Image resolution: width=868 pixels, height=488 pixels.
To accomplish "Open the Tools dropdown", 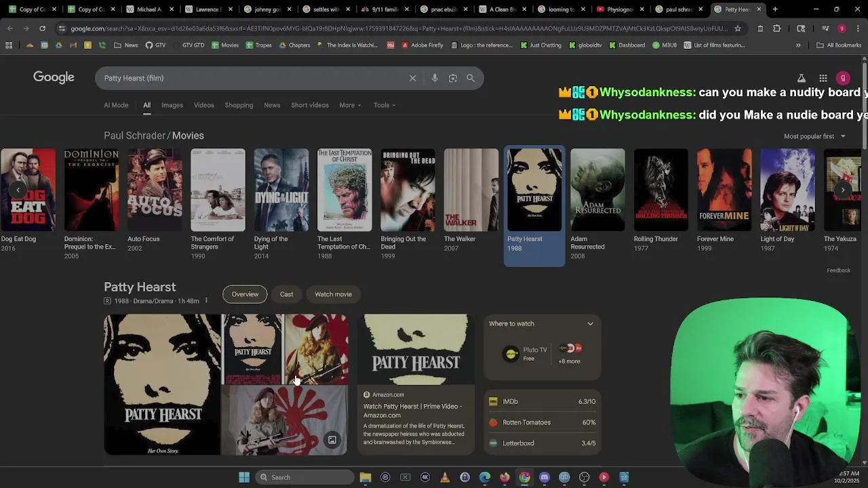I will (x=384, y=105).
